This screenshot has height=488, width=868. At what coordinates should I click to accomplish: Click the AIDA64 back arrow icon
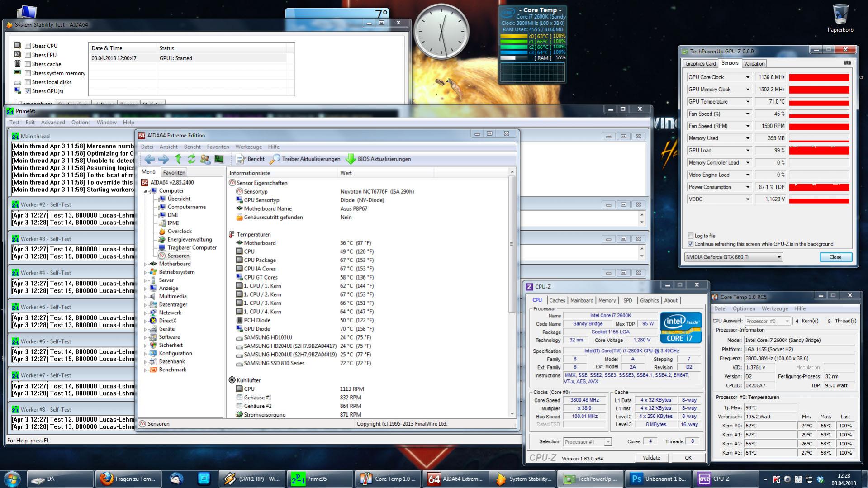point(150,159)
